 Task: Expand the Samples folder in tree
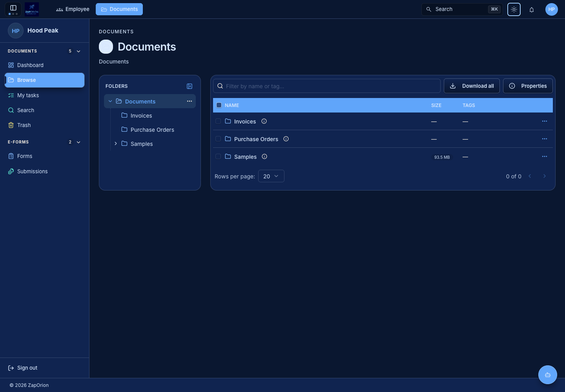pos(116,143)
